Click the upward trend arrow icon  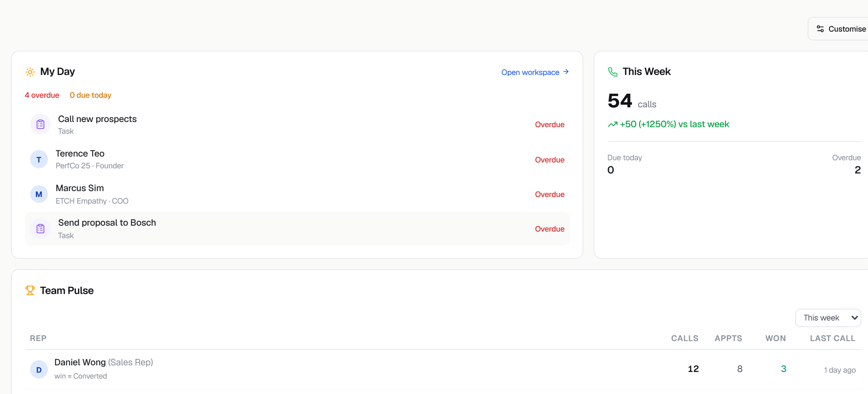pyautogui.click(x=612, y=124)
